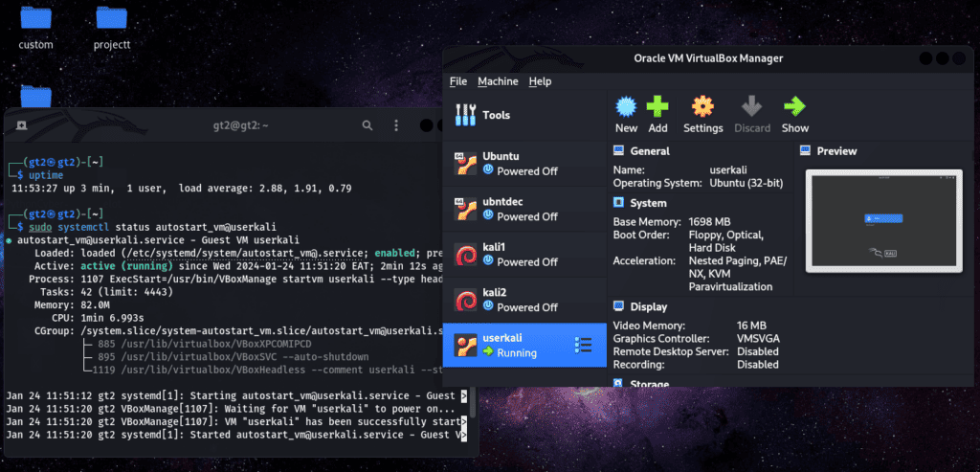The height and width of the screenshot is (472, 980).
Task: Click the General section header
Action: [650, 150]
